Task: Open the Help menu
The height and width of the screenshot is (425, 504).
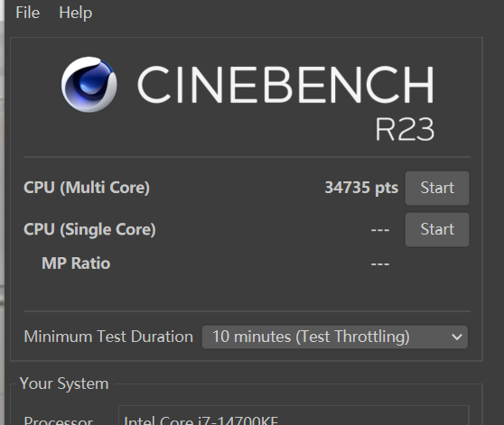Action: click(x=76, y=14)
